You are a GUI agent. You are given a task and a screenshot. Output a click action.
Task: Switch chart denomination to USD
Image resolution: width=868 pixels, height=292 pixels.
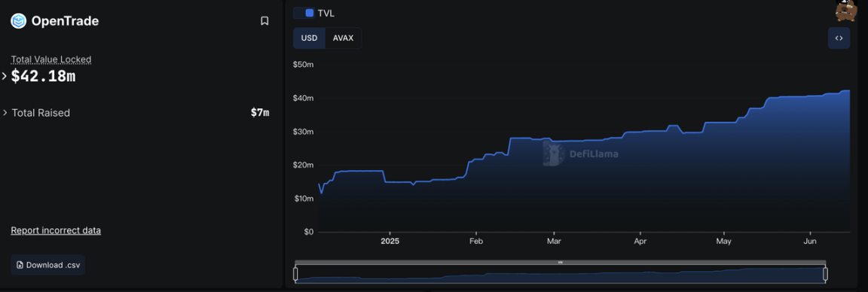click(x=309, y=38)
